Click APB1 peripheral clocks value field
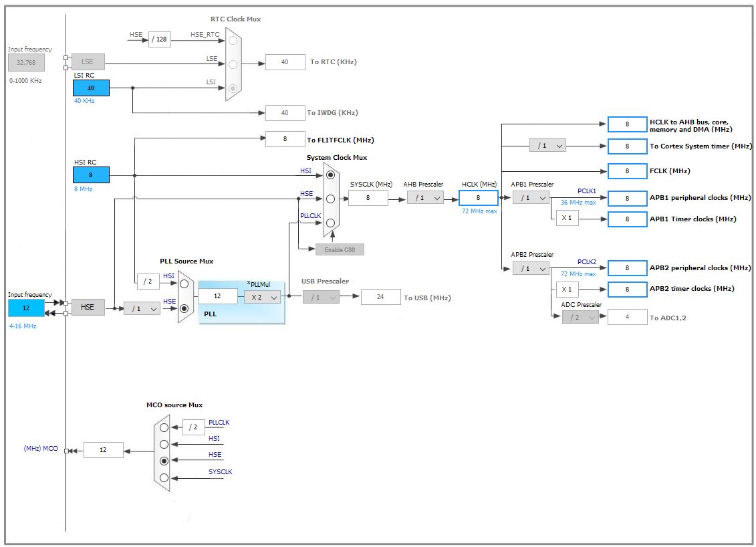Image resolution: width=756 pixels, height=547 pixels. click(x=627, y=198)
